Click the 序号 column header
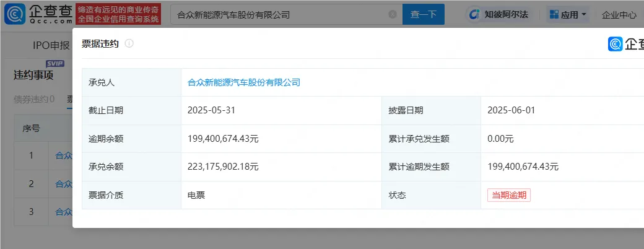Viewport: 644px width, 249px height. coord(31,128)
